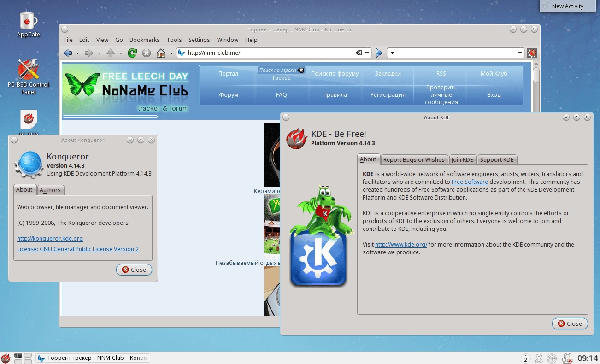Click the Konqueror throbber icon at toolbar end
This screenshot has height=364, width=600.
532,53
